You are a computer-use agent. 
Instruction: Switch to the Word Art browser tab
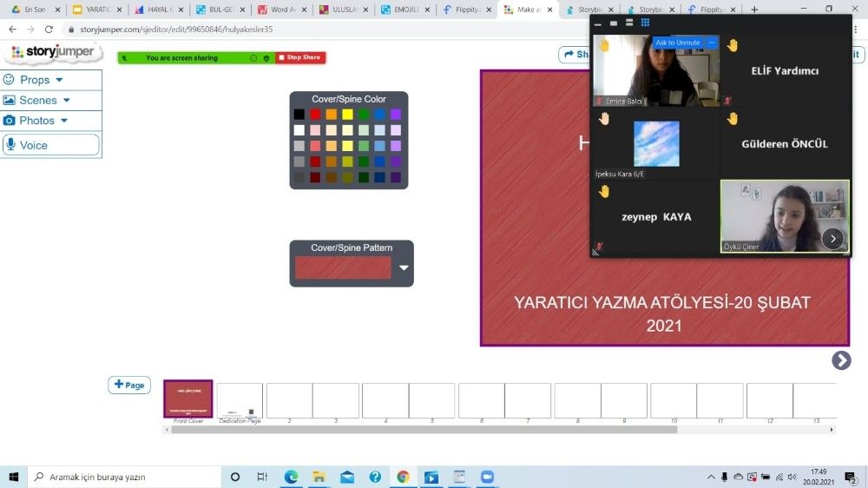point(280,10)
